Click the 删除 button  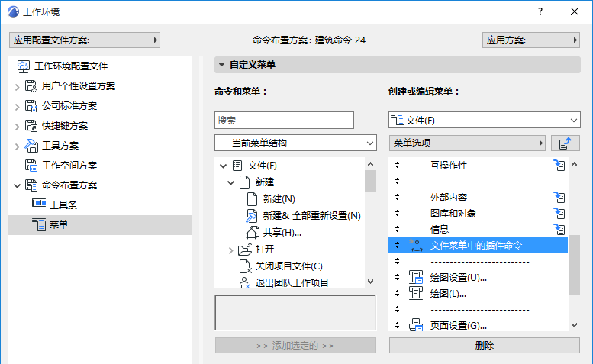[485, 345]
